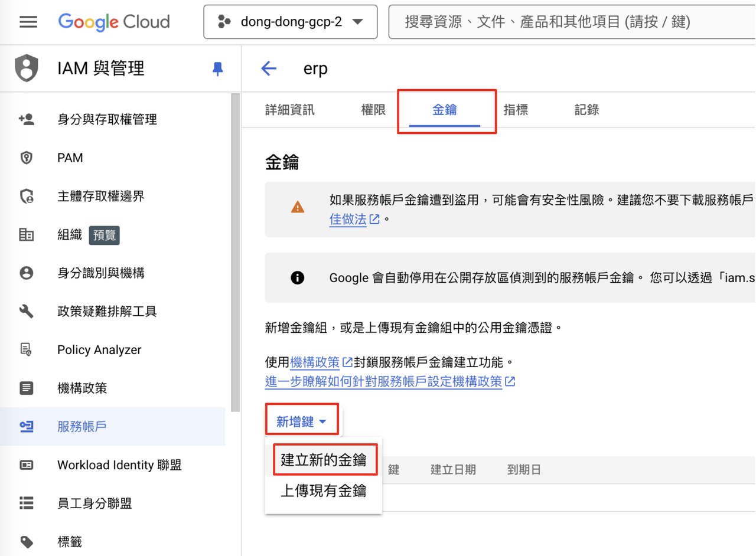Switch to the 指標 tab

pos(516,110)
